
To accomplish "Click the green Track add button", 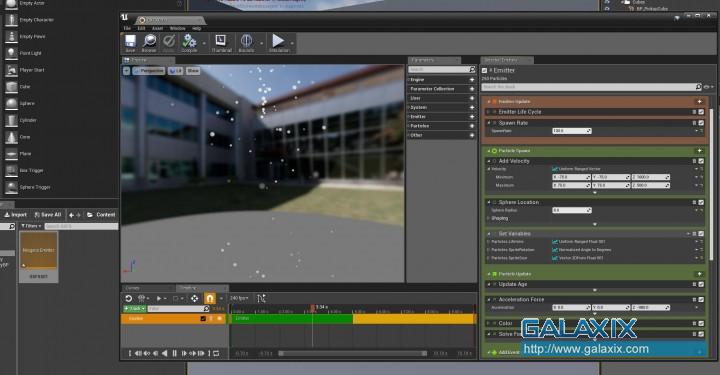I will pos(134,309).
